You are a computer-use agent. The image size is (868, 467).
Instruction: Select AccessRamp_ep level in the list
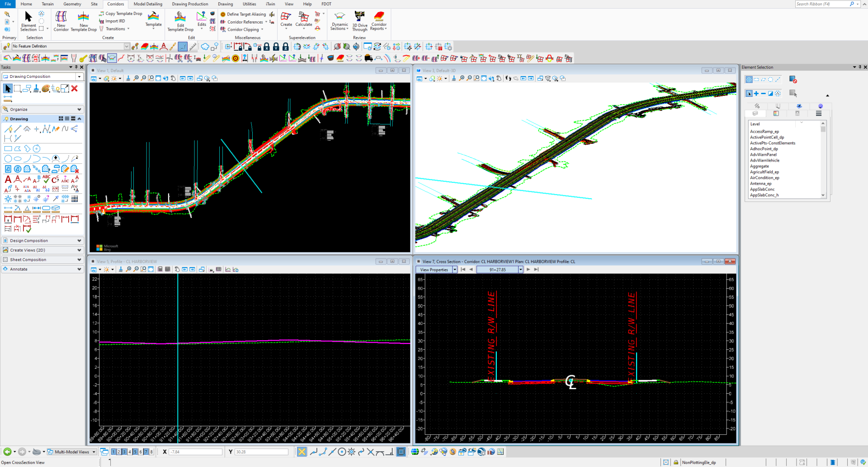764,132
